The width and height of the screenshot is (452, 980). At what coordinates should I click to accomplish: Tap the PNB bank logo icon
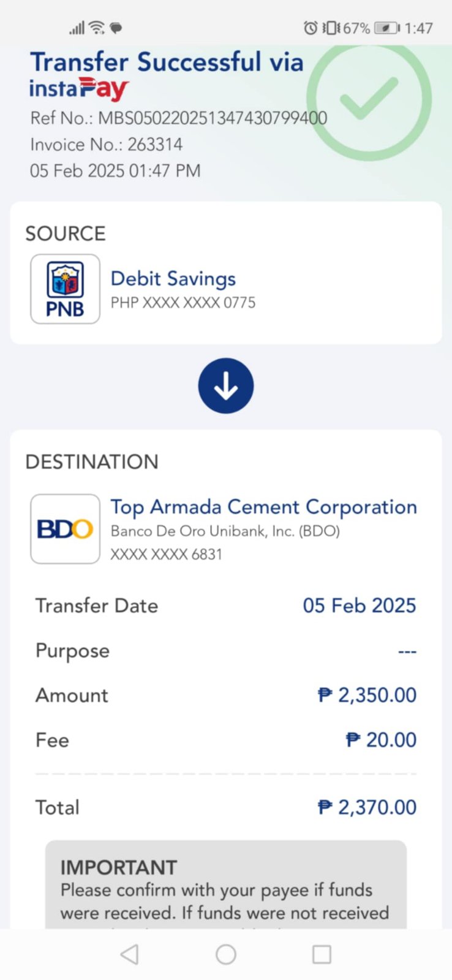[x=65, y=289]
